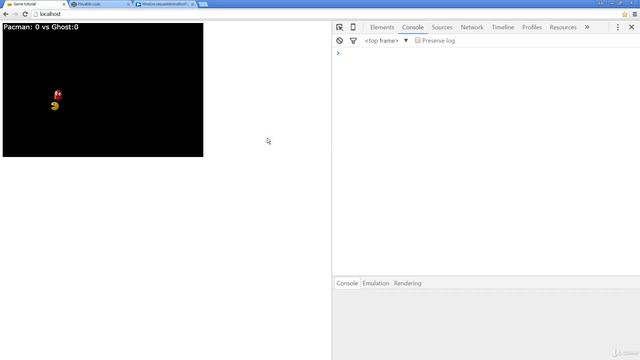Click the yellow Pacman sprite
Image resolution: width=640 pixels, height=360 pixels.
55,106
